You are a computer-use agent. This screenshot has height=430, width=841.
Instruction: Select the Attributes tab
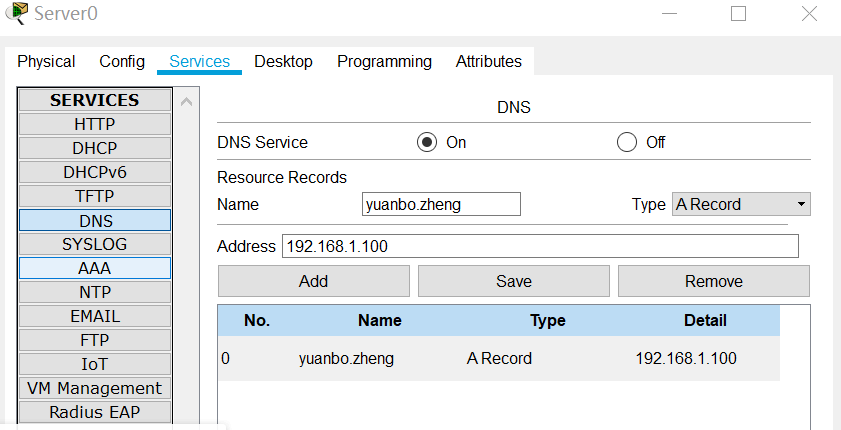488,61
